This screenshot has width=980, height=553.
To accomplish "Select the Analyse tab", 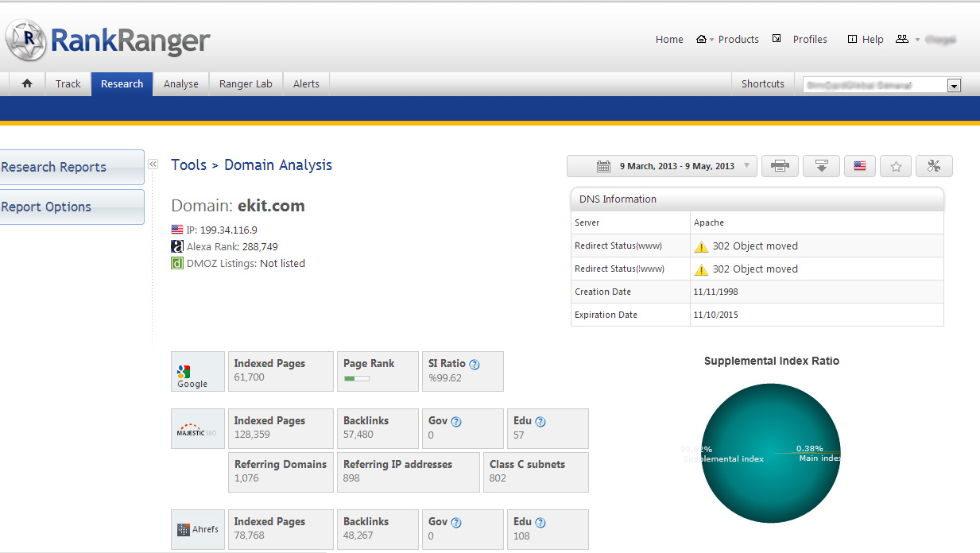I will [x=181, y=83].
